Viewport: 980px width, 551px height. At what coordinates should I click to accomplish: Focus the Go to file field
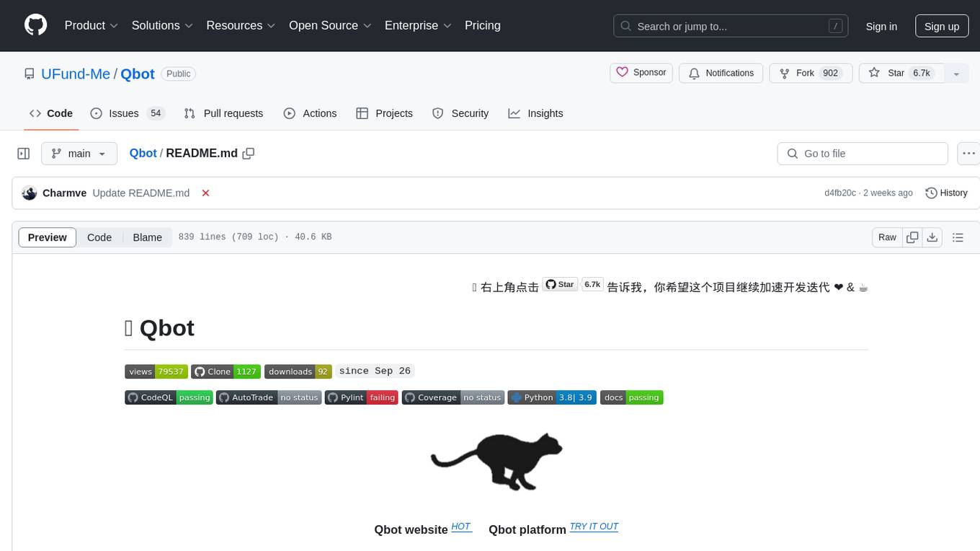click(863, 154)
